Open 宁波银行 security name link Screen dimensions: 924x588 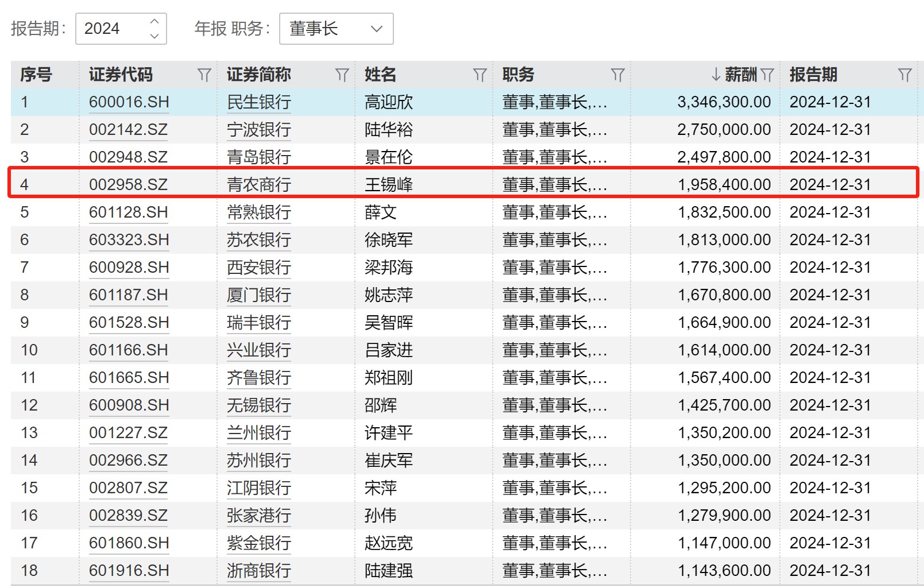[258, 130]
